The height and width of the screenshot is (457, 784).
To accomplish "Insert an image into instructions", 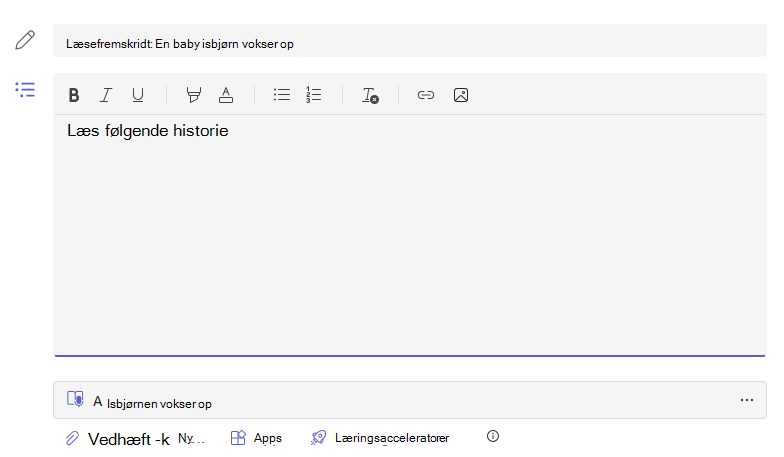I will tap(461, 95).
